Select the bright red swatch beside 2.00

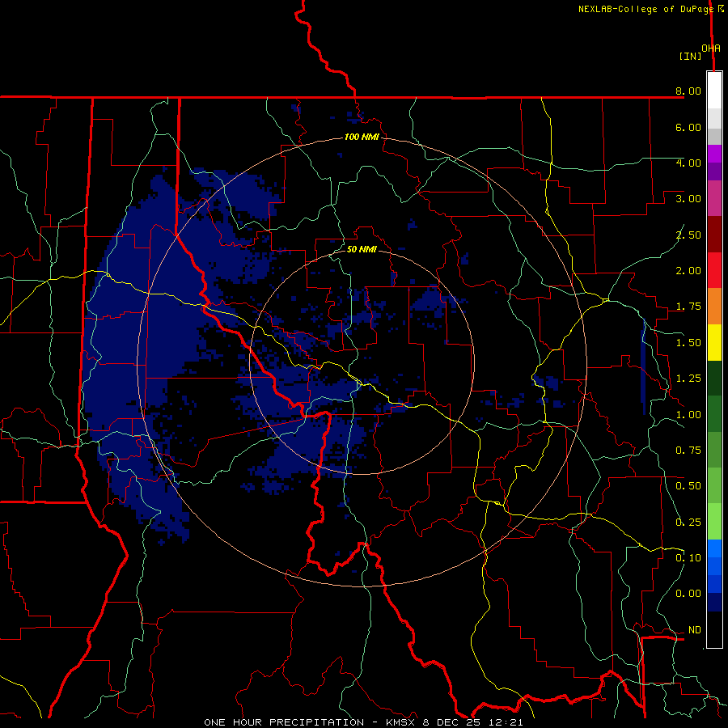coord(714,270)
